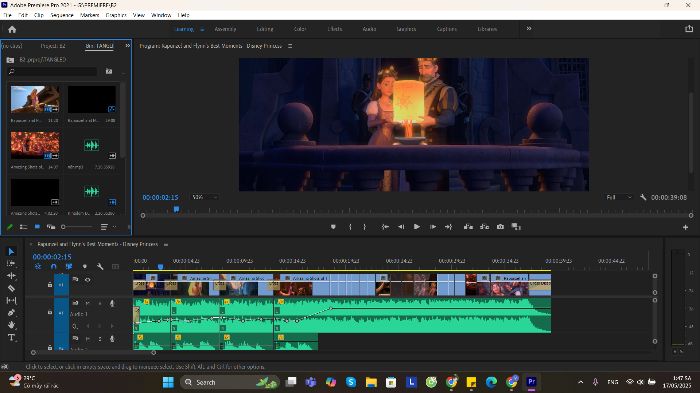Click the Extract button
Image resolution: width=700 pixels, height=393 pixels.
tap(484, 227)
